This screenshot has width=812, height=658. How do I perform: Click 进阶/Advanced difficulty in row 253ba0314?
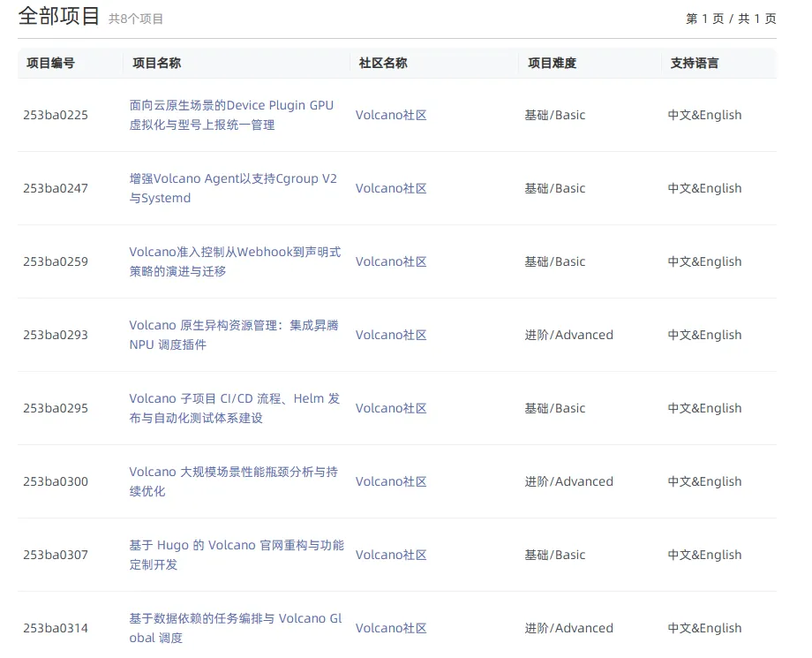(x=568, y=628)
